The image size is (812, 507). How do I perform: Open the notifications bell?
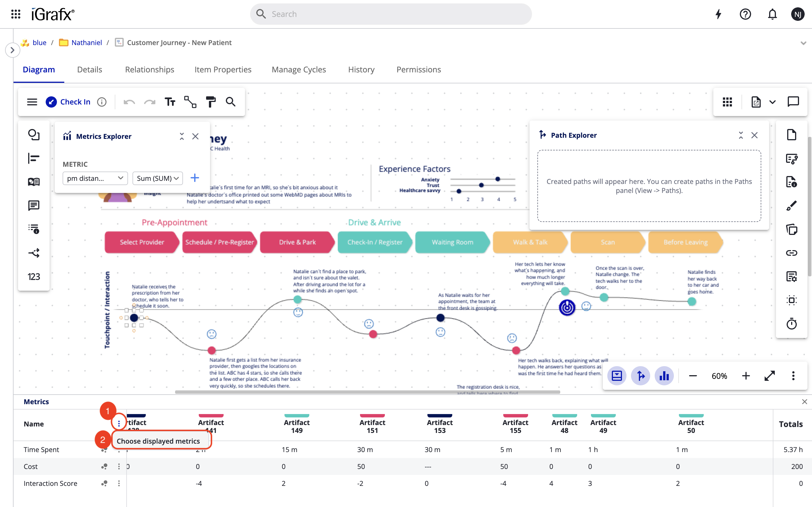773,14
